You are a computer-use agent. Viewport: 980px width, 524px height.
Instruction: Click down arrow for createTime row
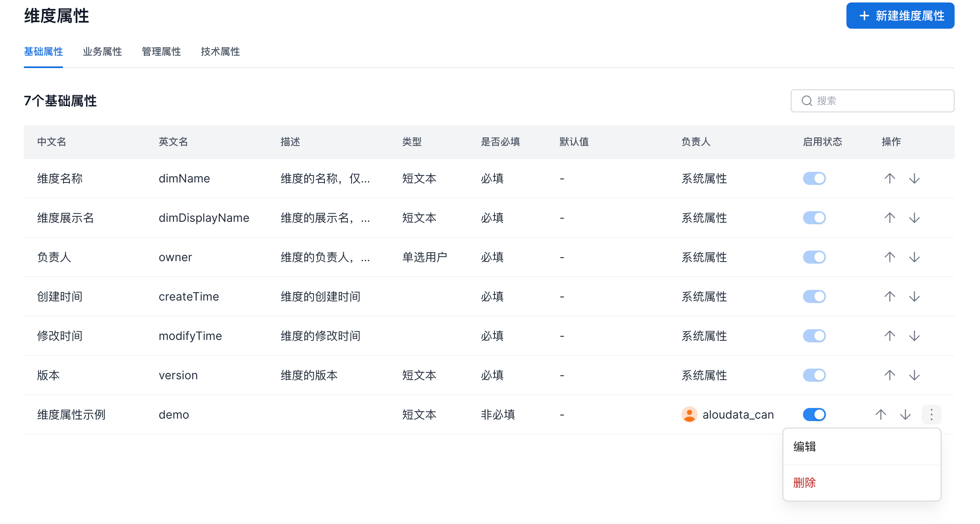click(x=914, y=296)
